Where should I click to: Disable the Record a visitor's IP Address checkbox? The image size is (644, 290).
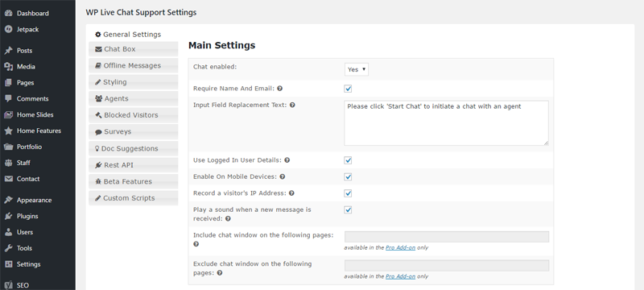(348, 193)
